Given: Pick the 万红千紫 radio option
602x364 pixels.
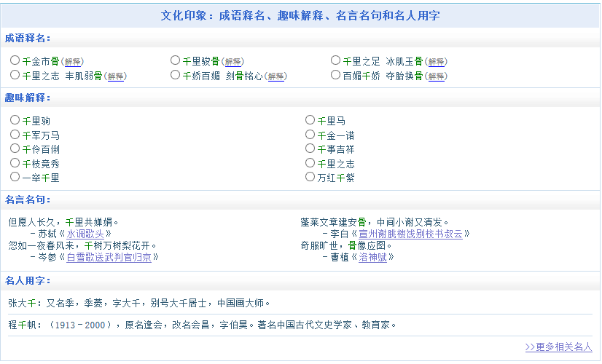Looking at the screenshot, I should [x=310, y=177].
